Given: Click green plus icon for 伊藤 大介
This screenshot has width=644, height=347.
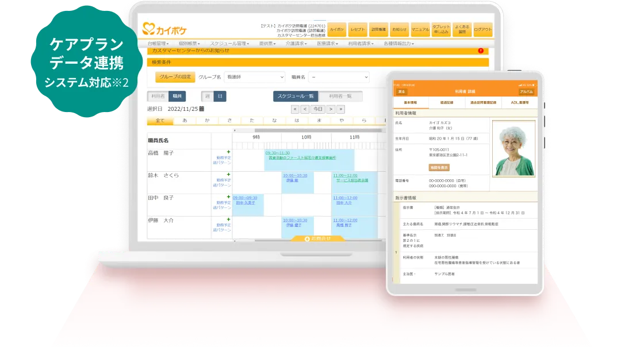Looking at the screenshot, I should (228, 219).
